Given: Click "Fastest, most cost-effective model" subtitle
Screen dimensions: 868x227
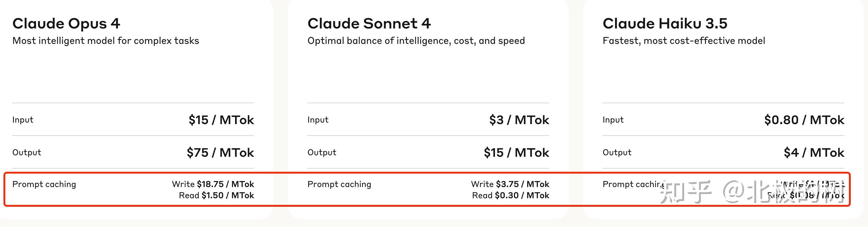Looking at the screenshot, I should 684,41.
